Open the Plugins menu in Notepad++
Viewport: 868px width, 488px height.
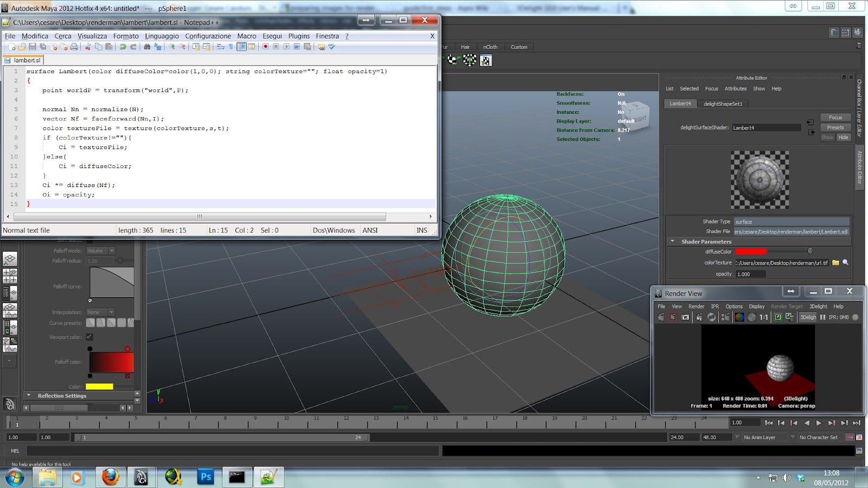pyautogui.click(x=299, y=36)
